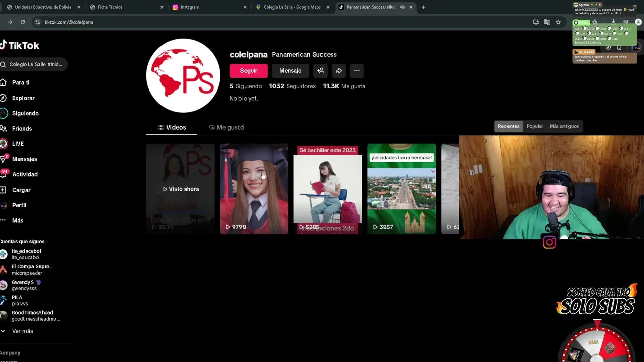Viewport: 644px width, 362px height.
Task: View the 1032 Seguidores list
Action: click(292, 86)
